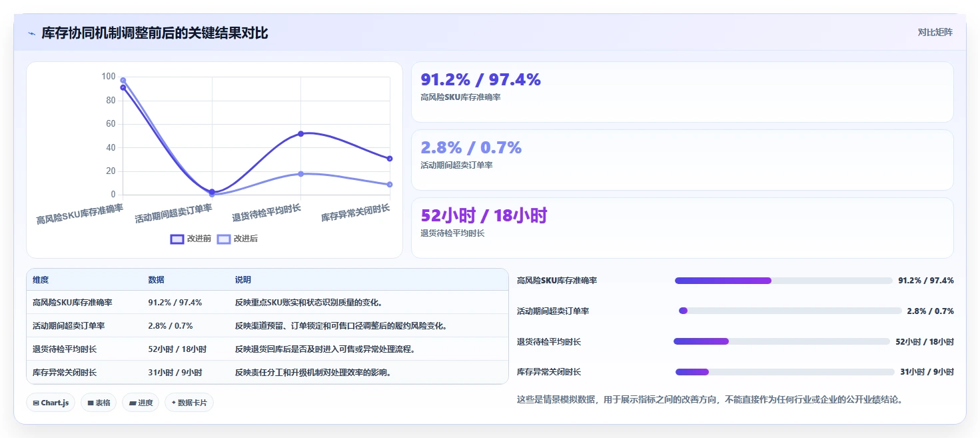This screenshot has height=438, width=980.
Task: Select the 52小时 / 18小时 data card
Action: pos(682,228)
